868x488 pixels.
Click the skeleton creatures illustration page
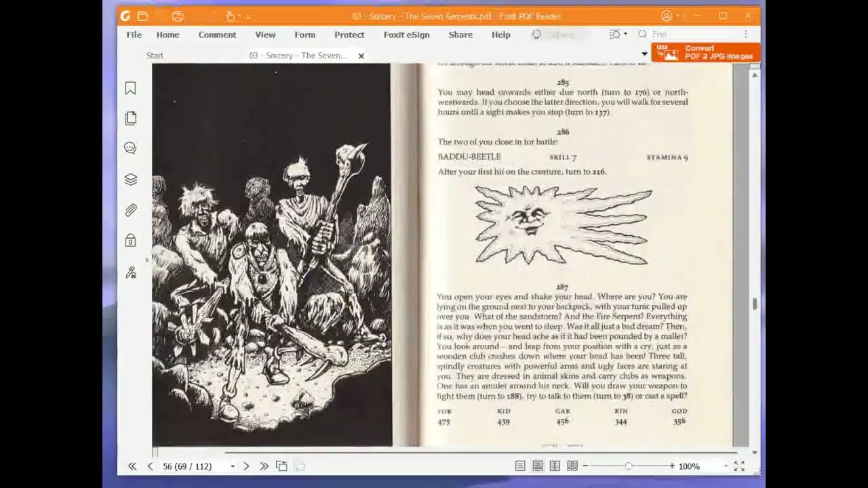coord(271,255)
